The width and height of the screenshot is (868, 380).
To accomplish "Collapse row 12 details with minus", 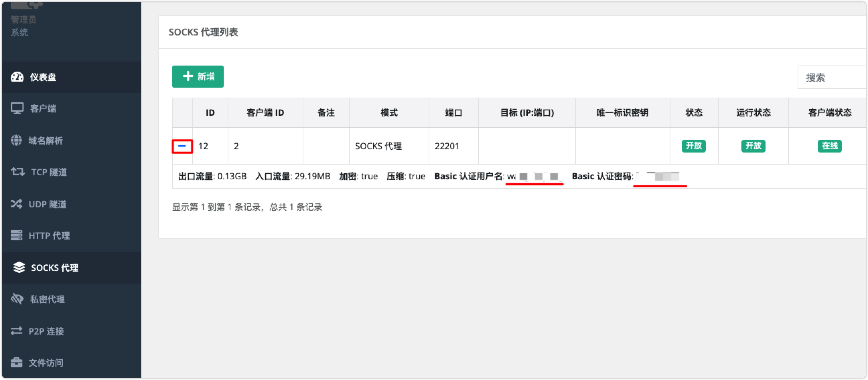I will pyautogui.click(x=182, y=146).
